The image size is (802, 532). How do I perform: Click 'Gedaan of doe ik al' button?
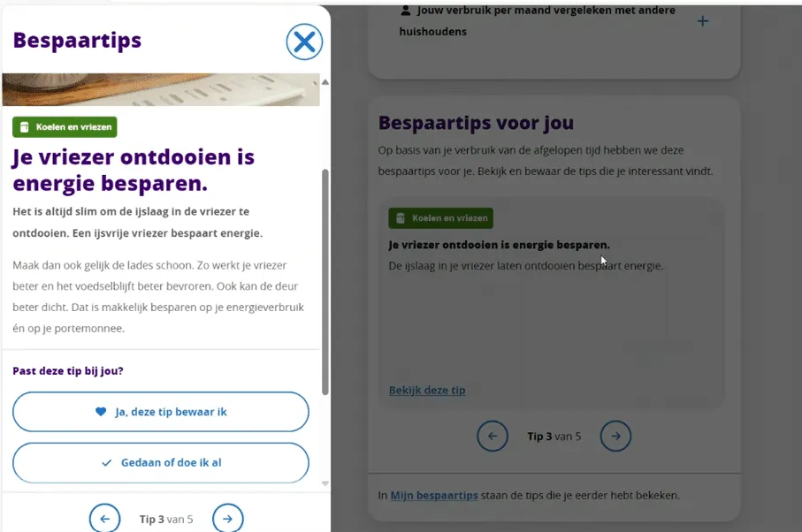coord(161,462)
